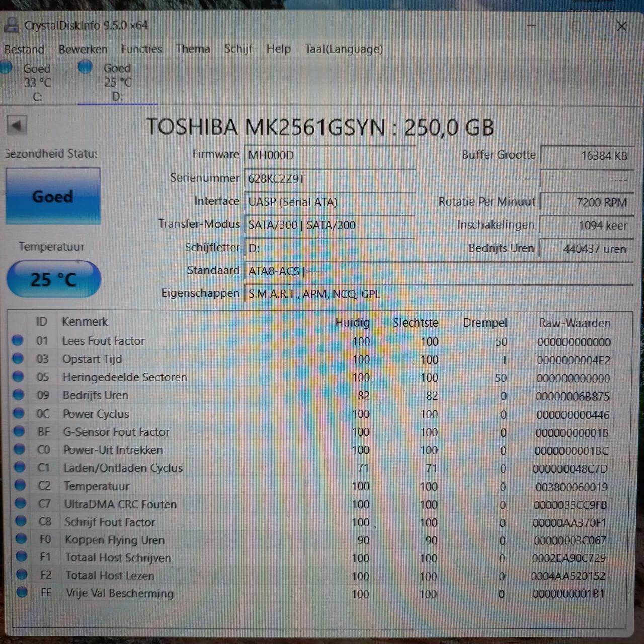The height and width of the screenshot is (644, 644).
Task: Click the Goed health status button
Action: (x=53, y=196)
